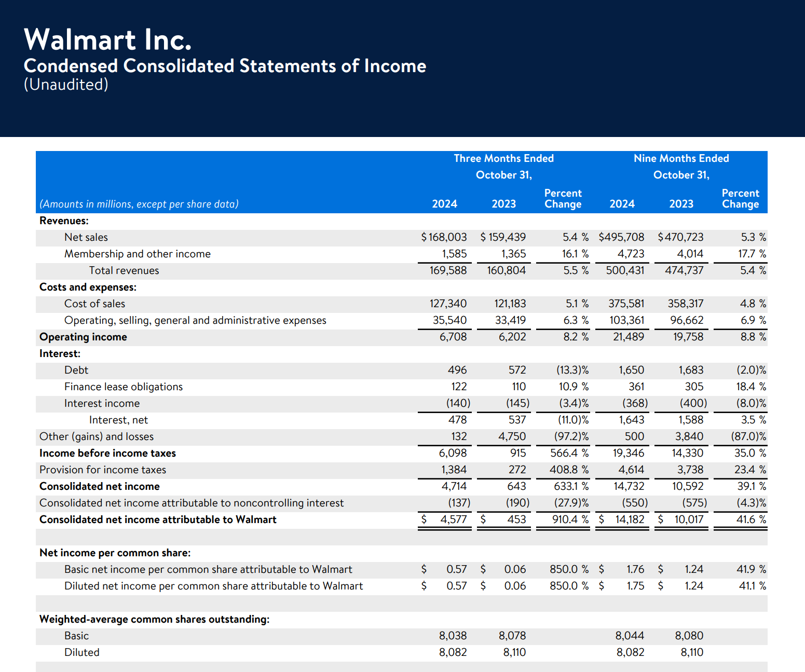Click 'Provision for income taxes' label
Image resolution: width=805 pixels, height=672 pixels.
coord(103,470)
